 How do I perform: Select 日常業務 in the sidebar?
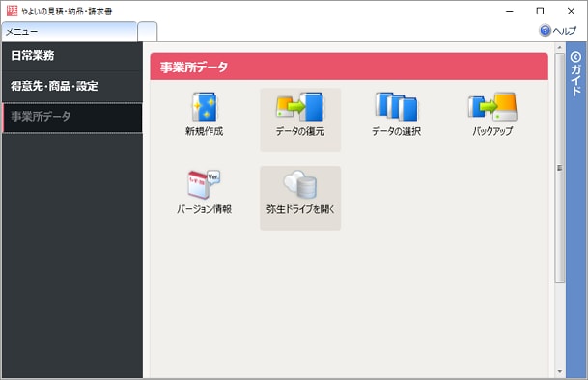pyautogui.click(x=72, y=56)
